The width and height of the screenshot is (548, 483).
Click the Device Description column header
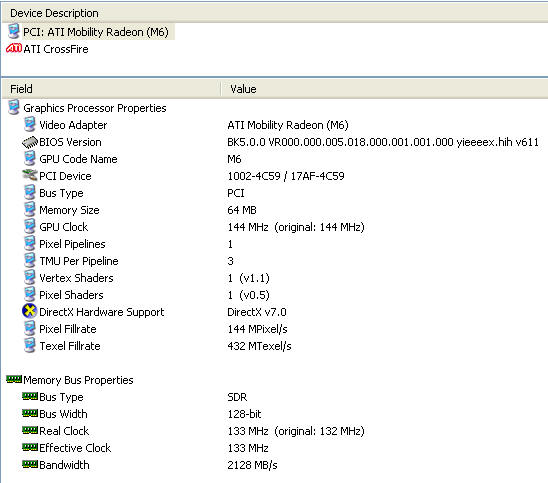pyautogui.click(x=275, y=13)
